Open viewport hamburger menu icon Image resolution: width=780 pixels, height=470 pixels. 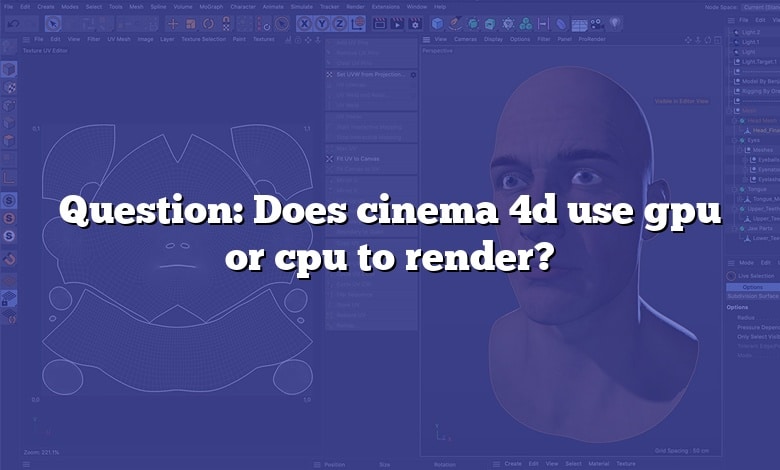tap(426, 39)
